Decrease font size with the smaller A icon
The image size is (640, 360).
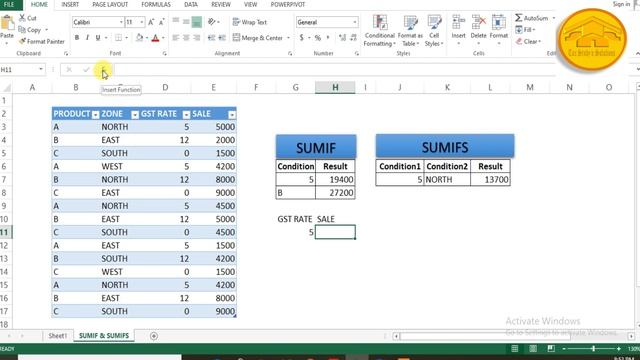[x=162, y=22]
